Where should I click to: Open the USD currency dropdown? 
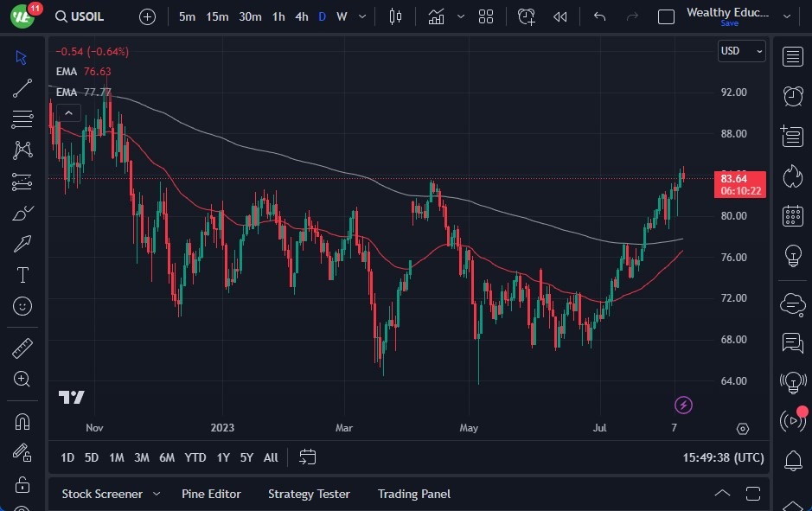click(742, 51)
